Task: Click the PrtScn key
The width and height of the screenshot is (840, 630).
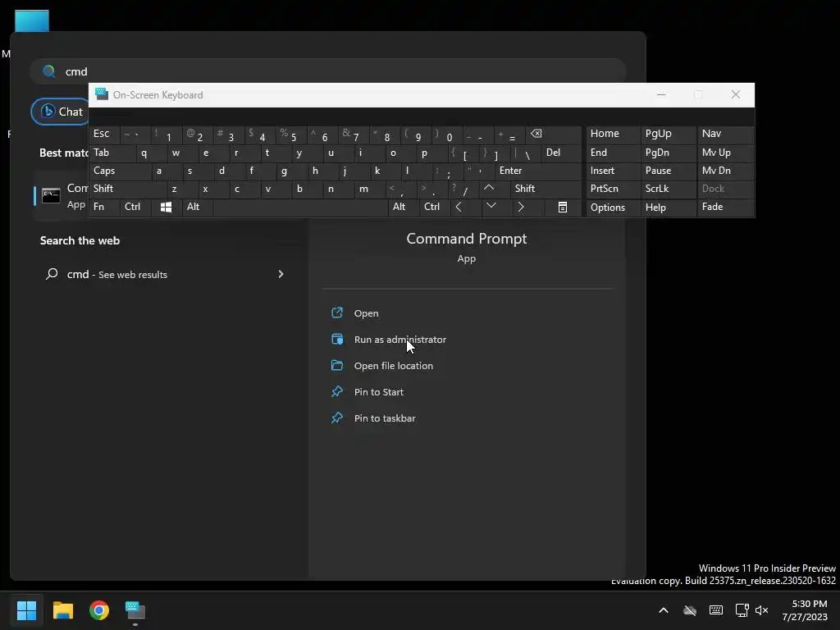Action: pyautogui.click(x=613, y=189)
